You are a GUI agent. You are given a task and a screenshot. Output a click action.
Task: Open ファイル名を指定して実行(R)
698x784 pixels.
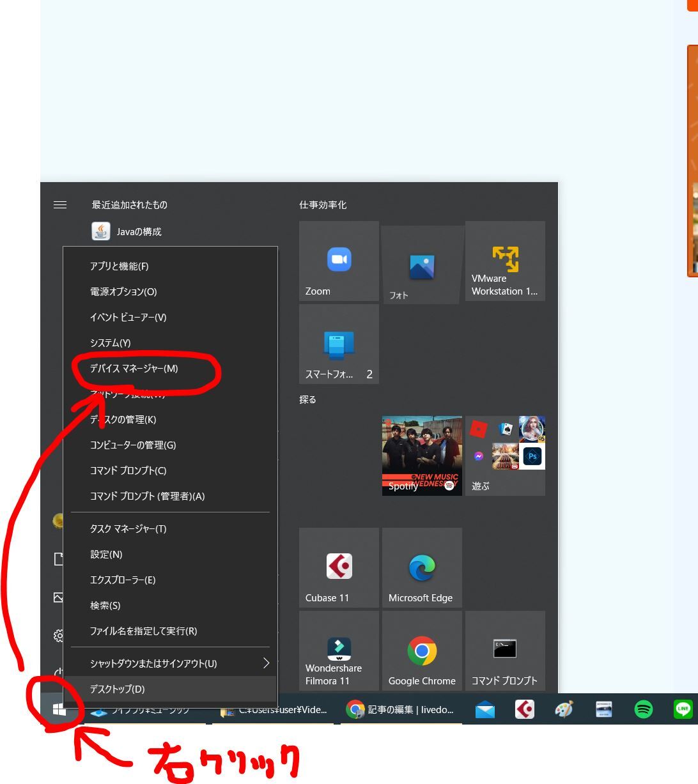170,631
